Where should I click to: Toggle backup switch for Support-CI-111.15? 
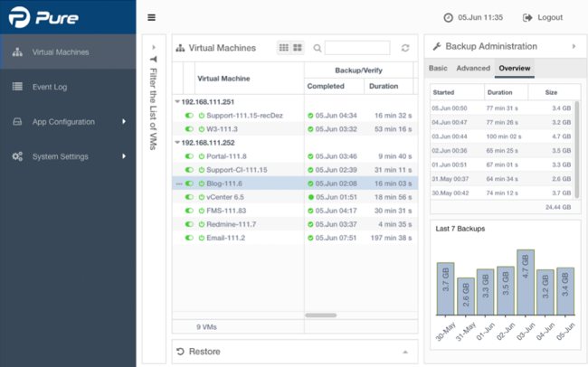pyautogui.click(x=189, y=170)
